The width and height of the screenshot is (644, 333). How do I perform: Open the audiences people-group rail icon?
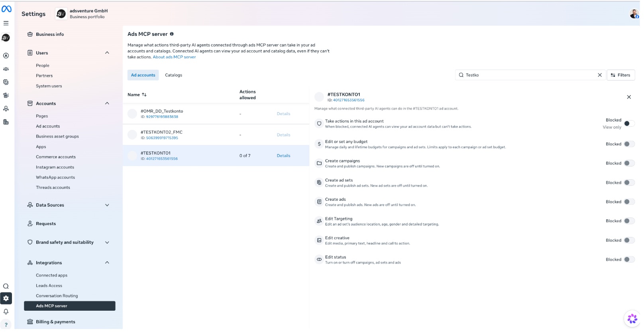[x=6, y=69]
